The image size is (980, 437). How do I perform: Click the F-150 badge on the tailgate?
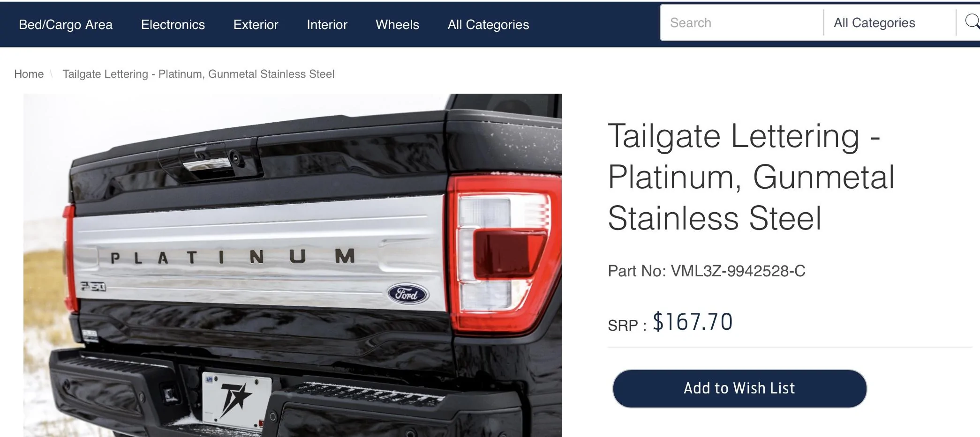pos(93,287)
